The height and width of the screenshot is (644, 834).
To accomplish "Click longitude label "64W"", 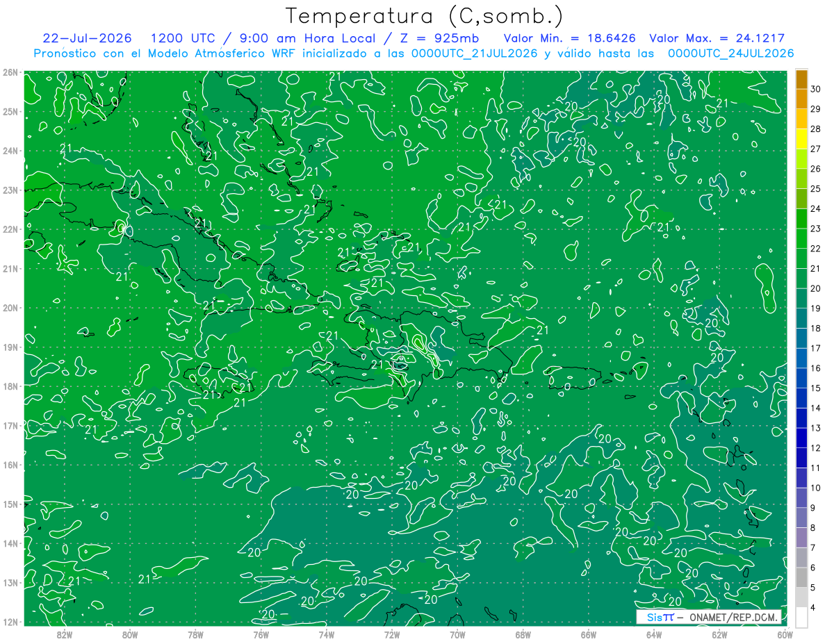I will click(x=654, y=634).
